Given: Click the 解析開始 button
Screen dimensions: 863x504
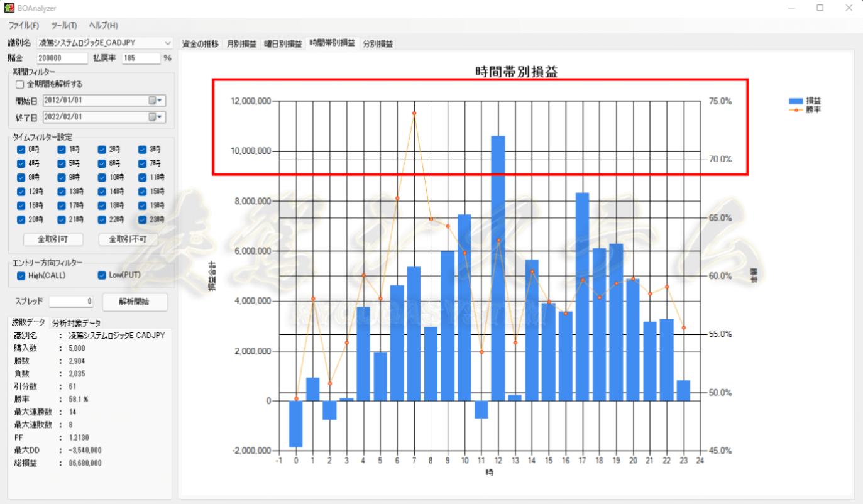Looking at the screenshot, I should [x=135, y=302].
